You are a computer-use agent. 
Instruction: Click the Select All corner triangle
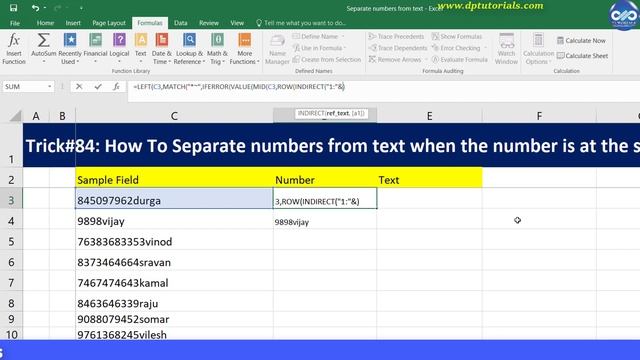coord(16,116)
